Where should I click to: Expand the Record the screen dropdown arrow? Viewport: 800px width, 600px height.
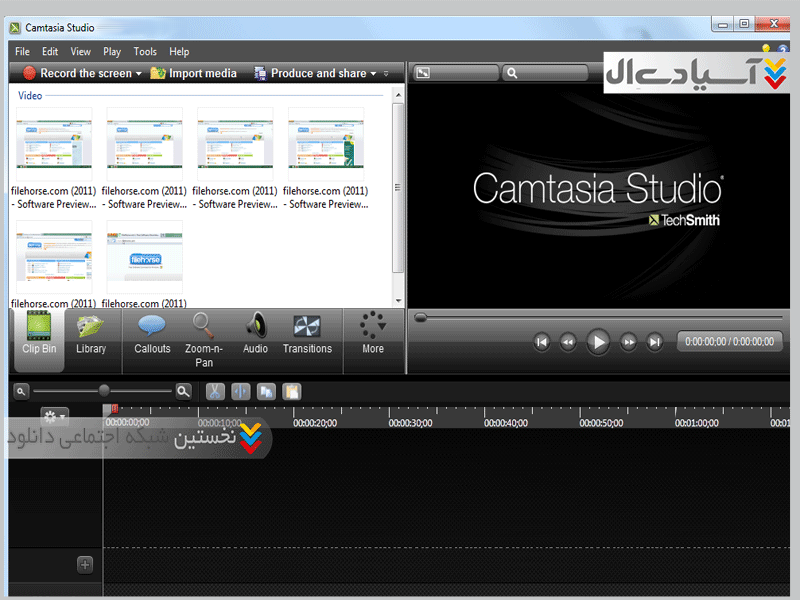point(138,73)
